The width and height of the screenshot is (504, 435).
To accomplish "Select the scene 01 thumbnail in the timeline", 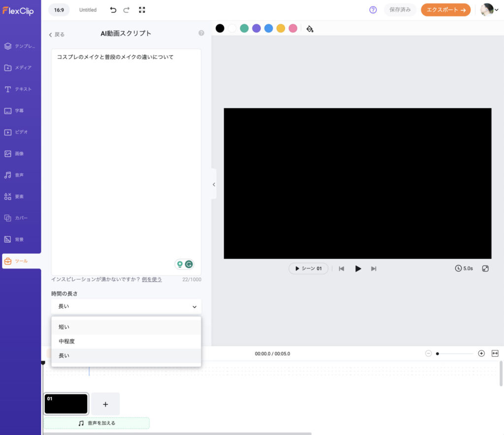I will [x=66, y=403].
